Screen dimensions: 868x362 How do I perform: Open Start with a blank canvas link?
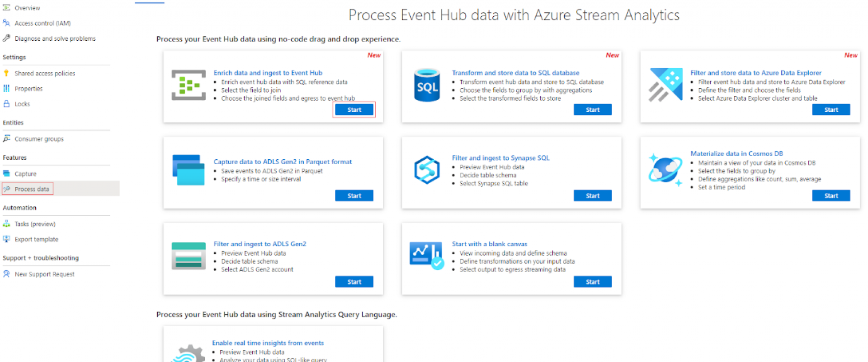pos(490,244)
